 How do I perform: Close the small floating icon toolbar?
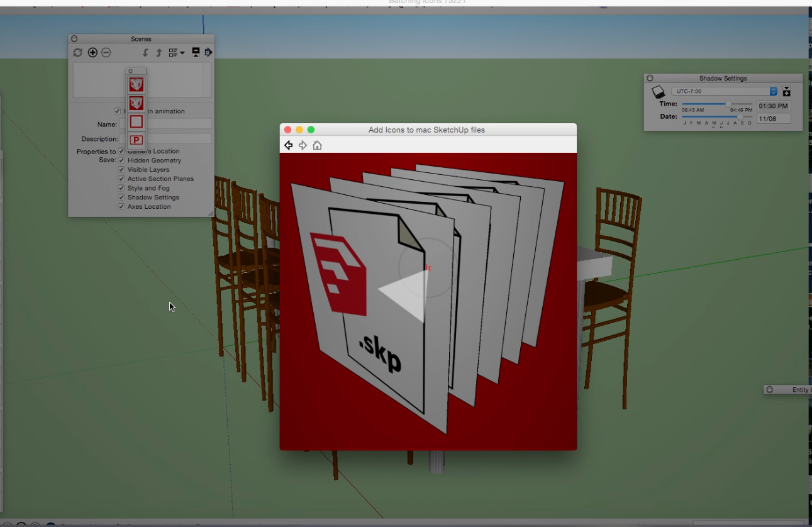point(131,71)
